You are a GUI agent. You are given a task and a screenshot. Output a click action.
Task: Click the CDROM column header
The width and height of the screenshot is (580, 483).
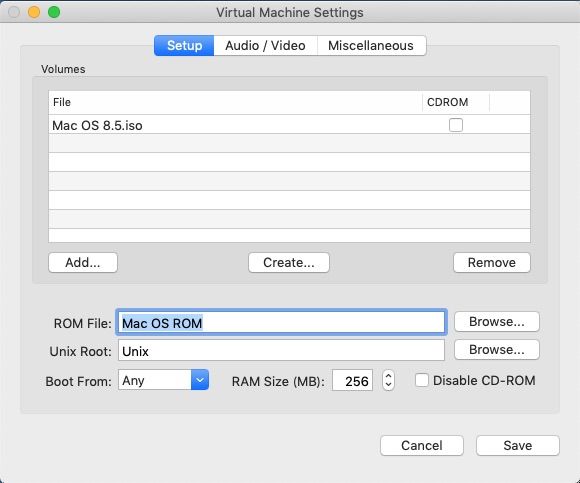pyautogui.click(x=456, y=102)
